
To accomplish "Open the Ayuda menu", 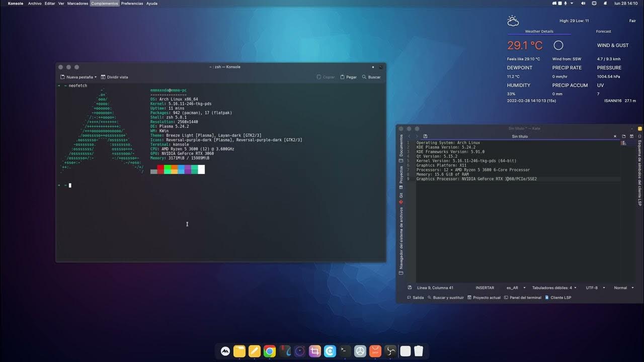I will point(151,3).
